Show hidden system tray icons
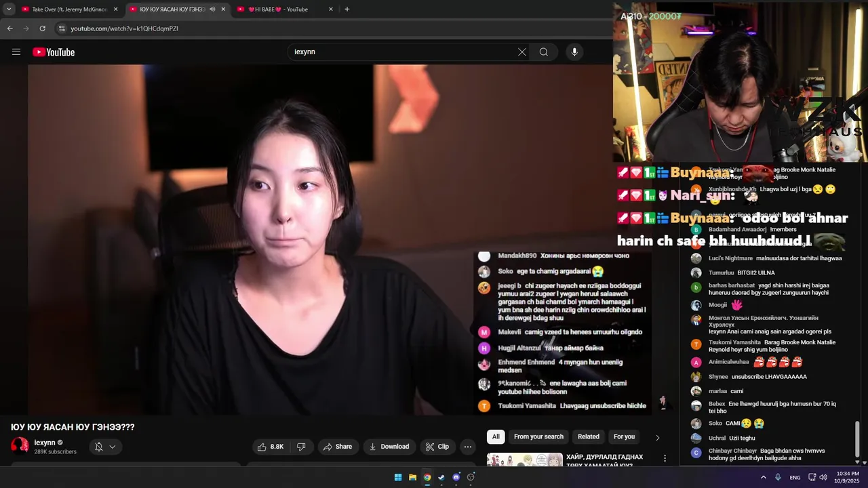This screenshot has height=488, width=868. (x=764, y=477)
